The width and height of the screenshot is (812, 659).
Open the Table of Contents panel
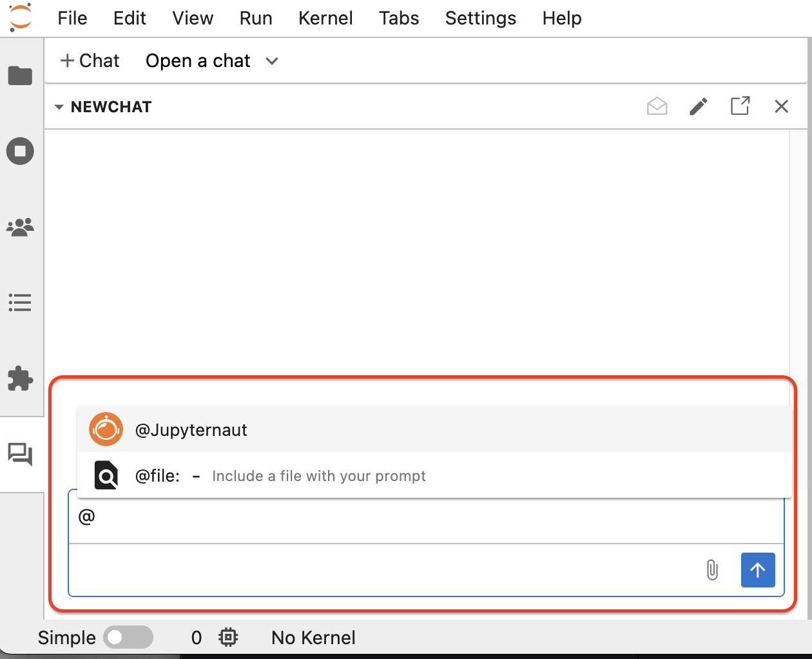point(20,302)
